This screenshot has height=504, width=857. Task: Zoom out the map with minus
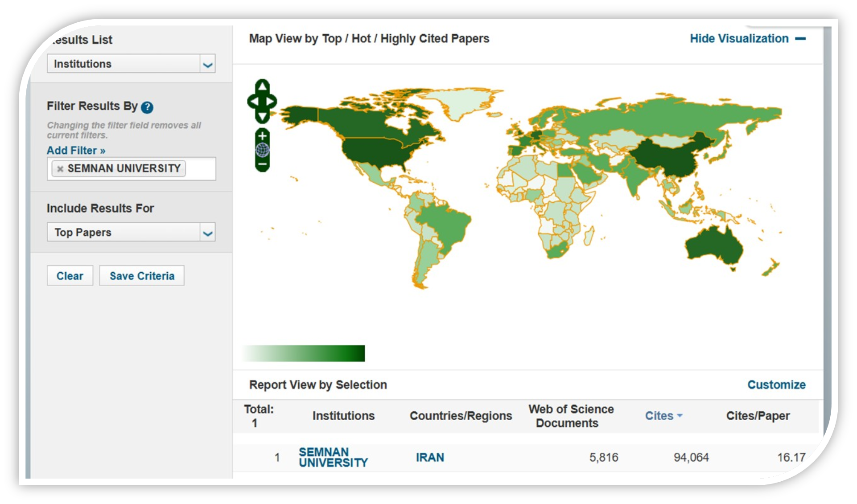262,164
